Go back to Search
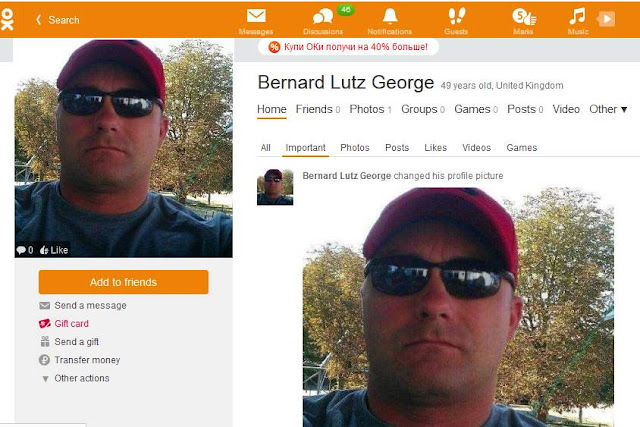The image size is (640, 427). (58, 20)
